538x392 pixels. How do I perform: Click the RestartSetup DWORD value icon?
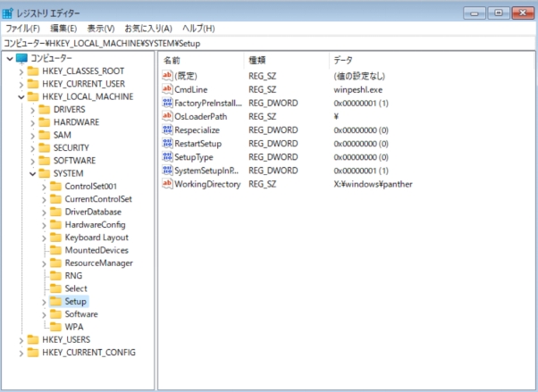tap(167, 143)
